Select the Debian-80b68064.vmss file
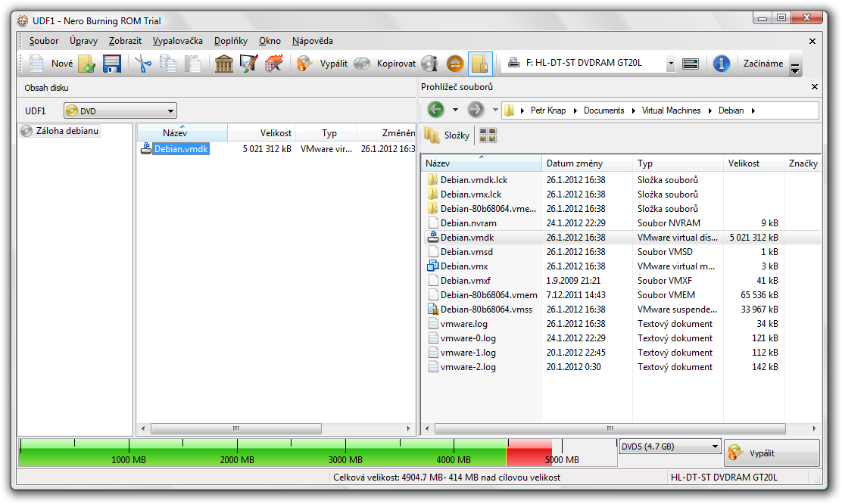Screen dimensions: 842x504 [486, 310]
